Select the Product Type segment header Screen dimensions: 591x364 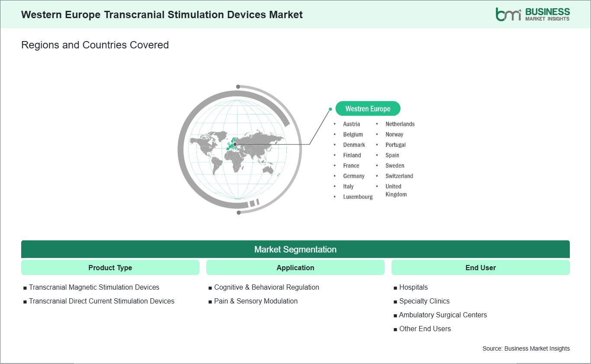click(x=110, y=268)
